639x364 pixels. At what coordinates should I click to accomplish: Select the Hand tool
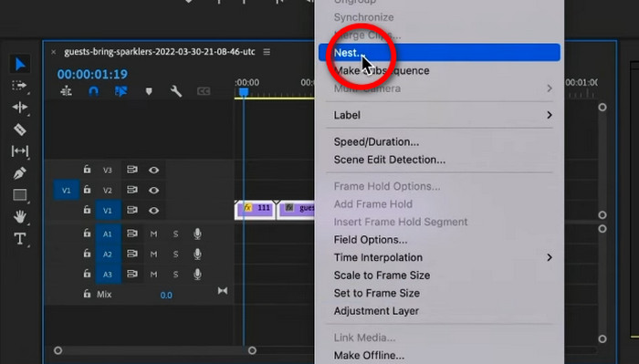tap(19, 216)
